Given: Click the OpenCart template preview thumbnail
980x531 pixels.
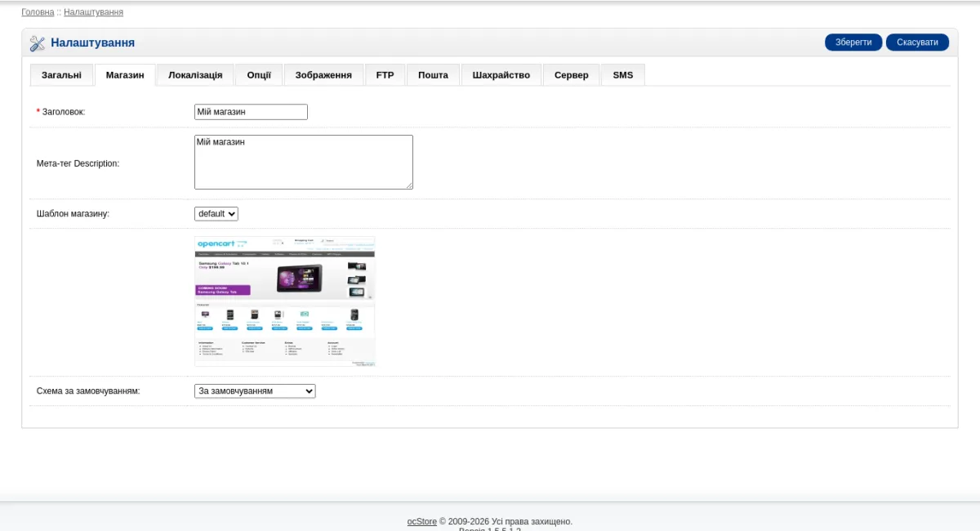Looking at the screenshot, I should (x=285, y=301).
